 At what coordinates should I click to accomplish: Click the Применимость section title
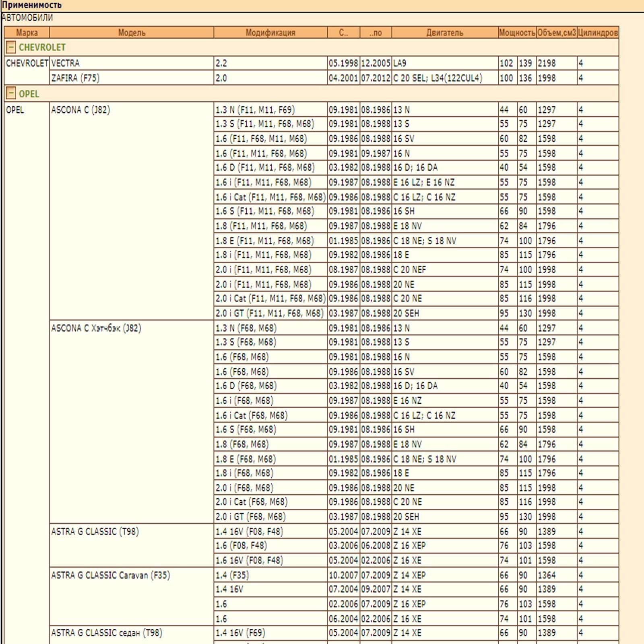32,5
